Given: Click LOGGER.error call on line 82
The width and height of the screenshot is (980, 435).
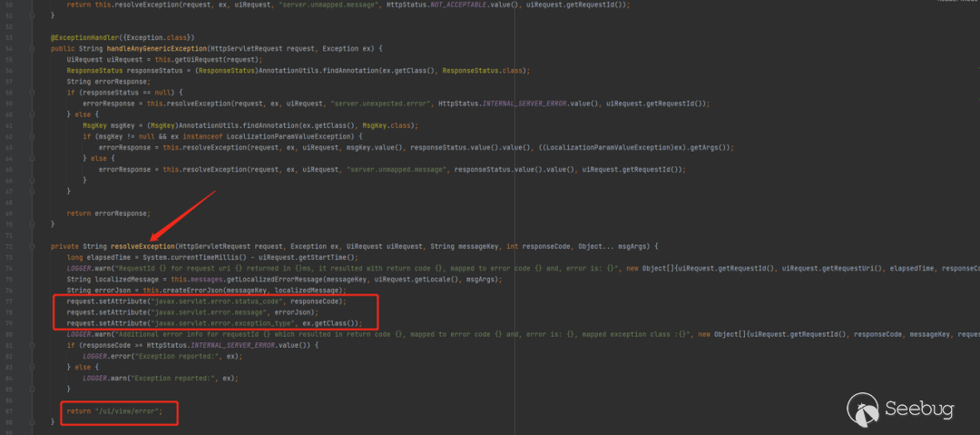Looking at the screenshot, I should 107,356.
